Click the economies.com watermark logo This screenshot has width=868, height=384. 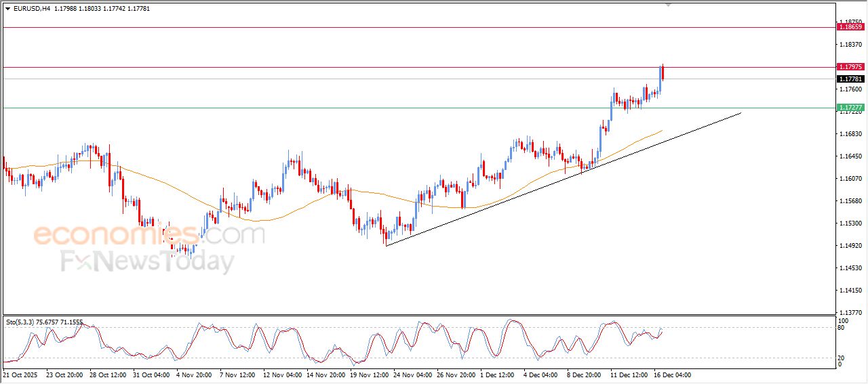(149, 235)
